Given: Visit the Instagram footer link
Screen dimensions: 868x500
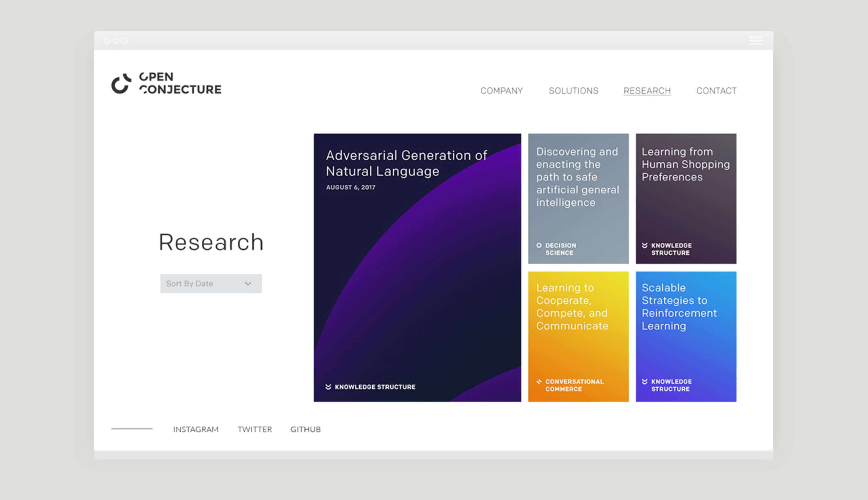Looking at the screenshot, I should coord(196,429).
